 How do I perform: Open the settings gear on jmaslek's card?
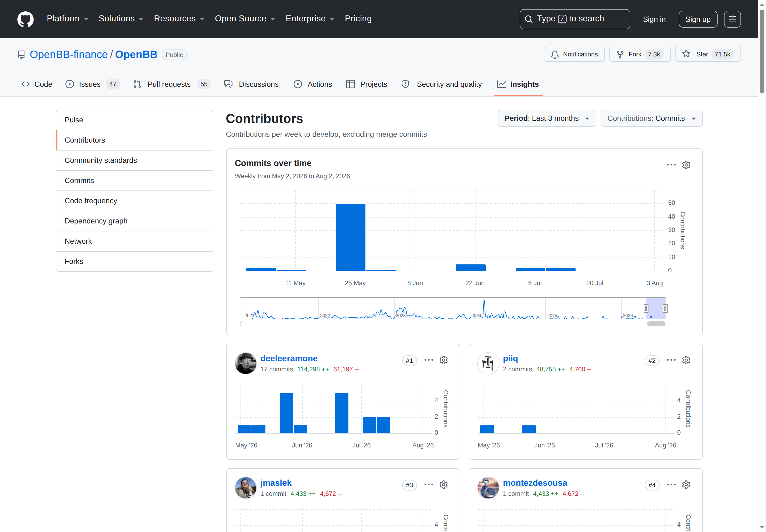click(443, 485)
